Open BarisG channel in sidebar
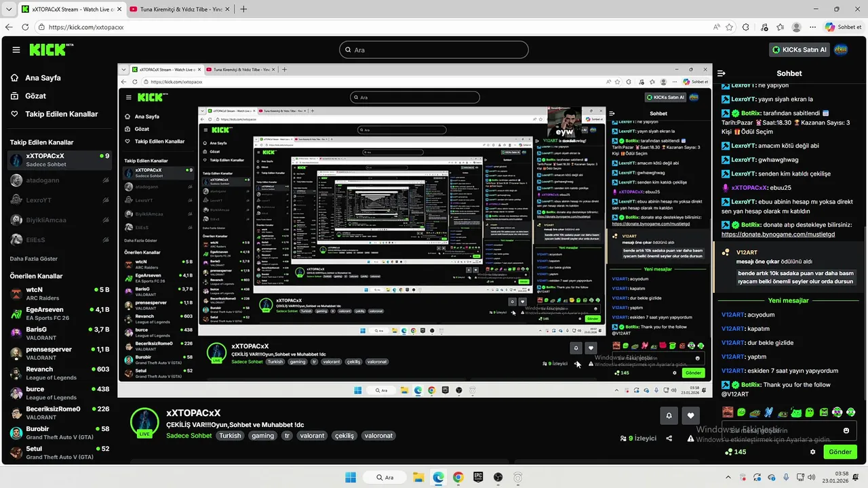Image resolution: width=868 pixels, height=488 pixels. [x=59, y=333]
